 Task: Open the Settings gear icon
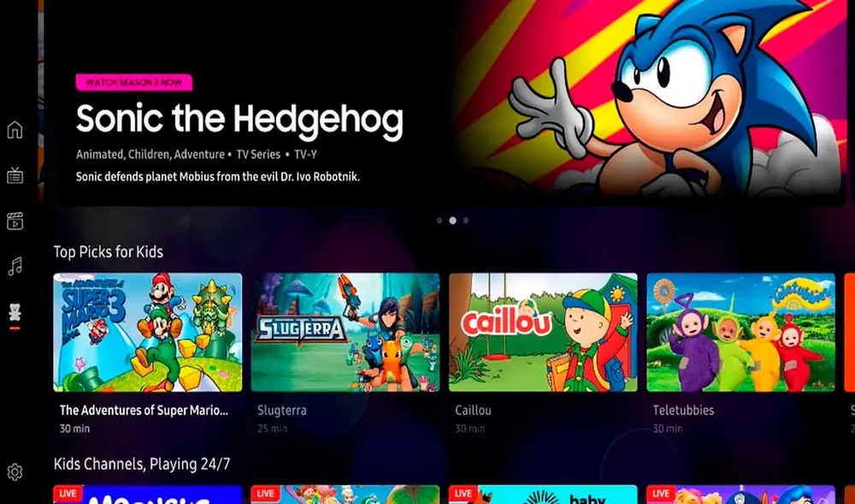pyautogui.click(x=15, y=472)
